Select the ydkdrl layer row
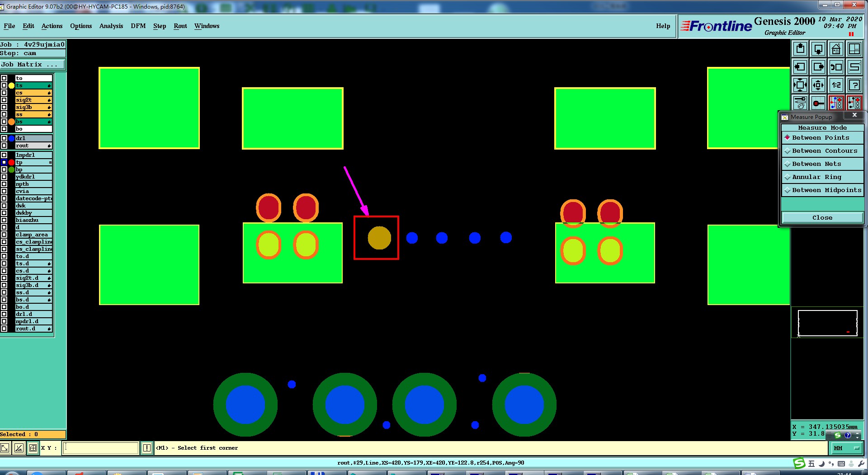Screen dimensions: 868x475 [34, 177]
